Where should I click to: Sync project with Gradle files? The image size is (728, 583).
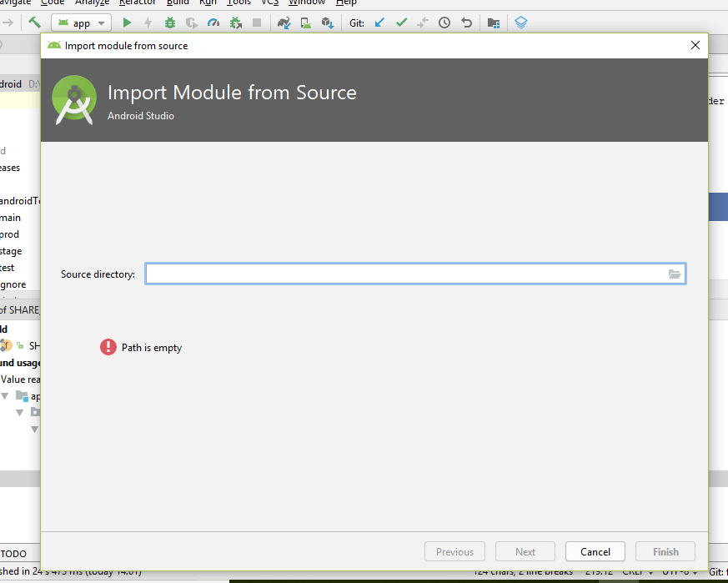point(284,23)
